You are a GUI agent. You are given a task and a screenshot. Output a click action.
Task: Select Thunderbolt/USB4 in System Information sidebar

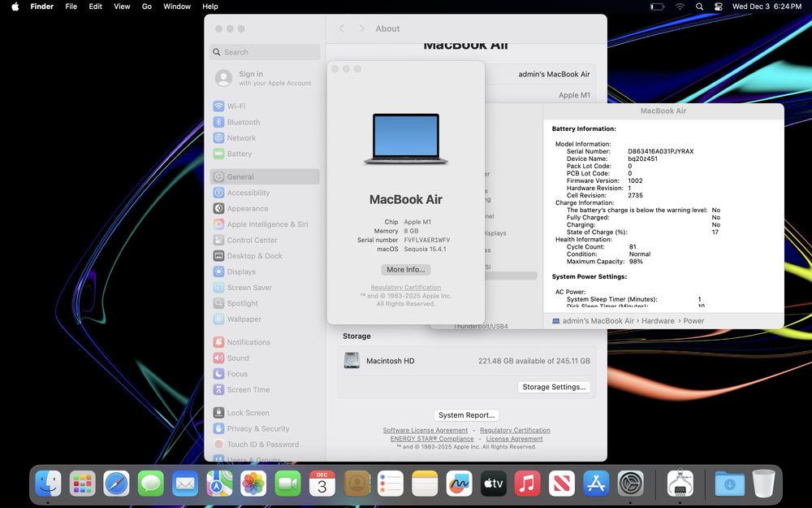point(481,327)
